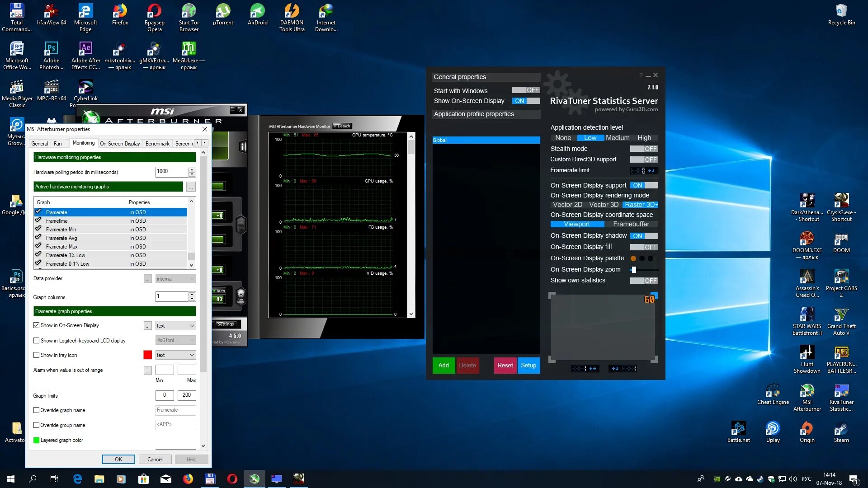Screen dimensions: 868x488
Task: Open the On-Screen Display tab
Action: pos(120,144)
